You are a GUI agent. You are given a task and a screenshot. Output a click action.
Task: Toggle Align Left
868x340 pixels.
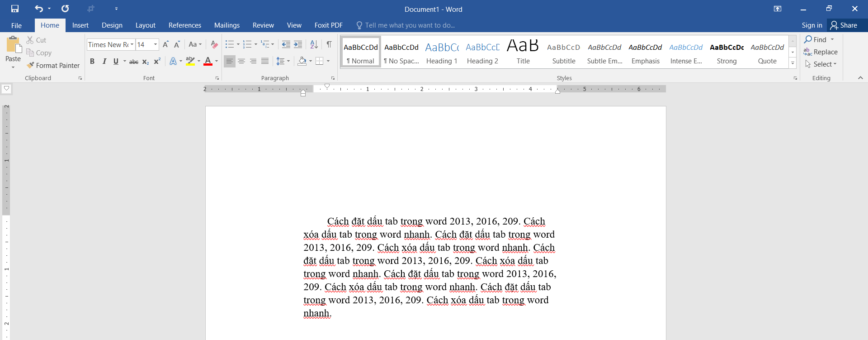[230, 61]
